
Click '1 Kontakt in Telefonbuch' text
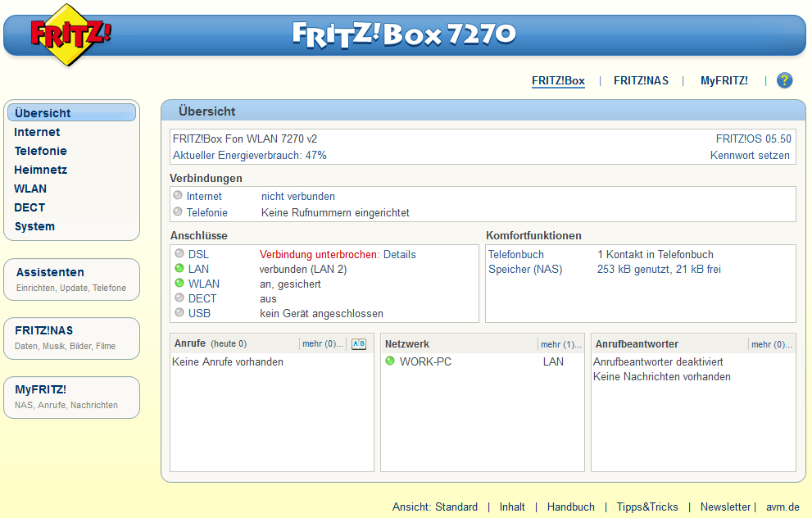pyautogui.click(x=655, y=254)
